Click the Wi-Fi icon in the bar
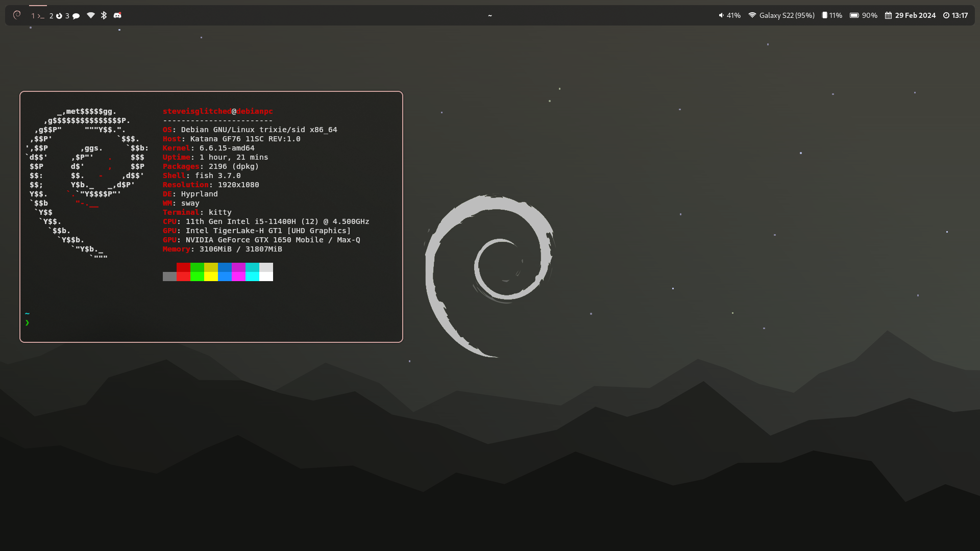This screenshot has width=980, height=551. click(x=90, y=15)
